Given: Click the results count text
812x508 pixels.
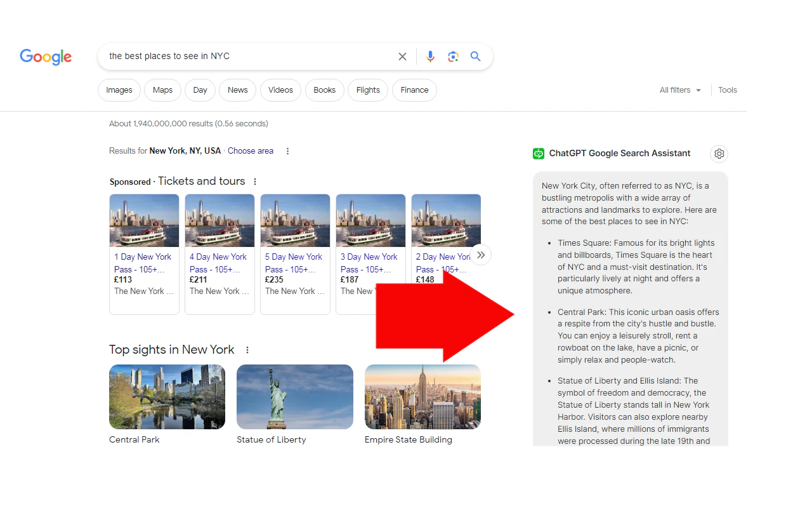Looking at the screenshot, I should pyautogui.click(x=188, y=124).
